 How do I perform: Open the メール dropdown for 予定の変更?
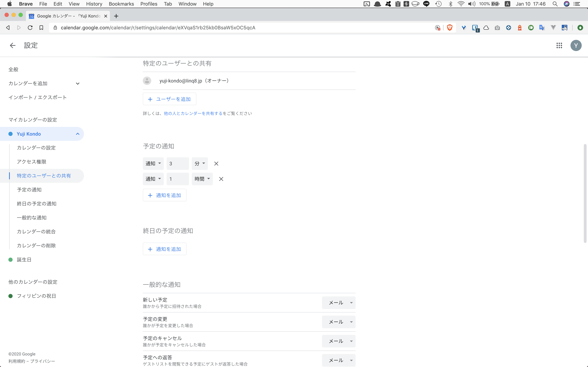[339, 322]
